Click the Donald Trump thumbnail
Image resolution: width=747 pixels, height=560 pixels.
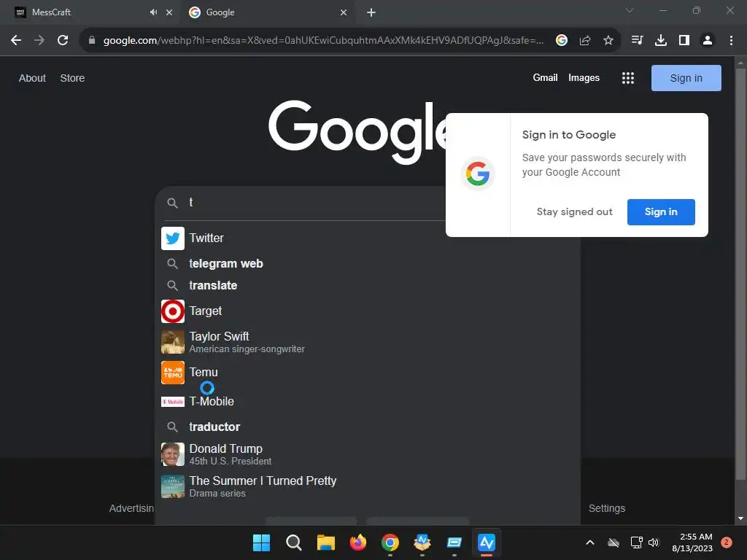coord(172,454)
